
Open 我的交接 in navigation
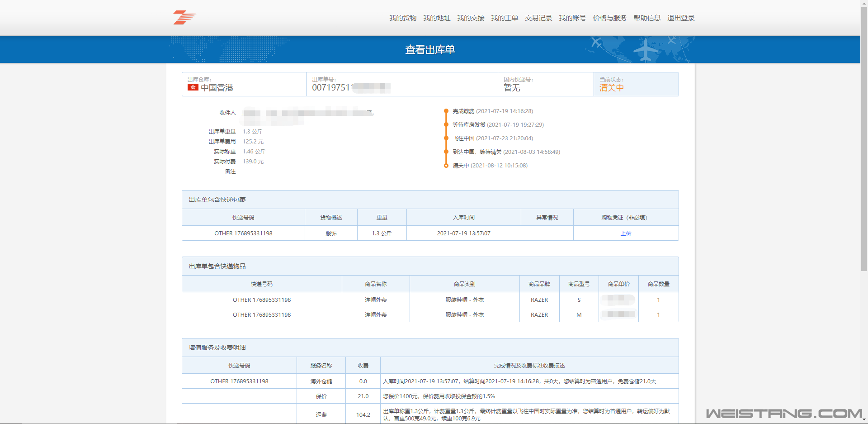point(470,18)
